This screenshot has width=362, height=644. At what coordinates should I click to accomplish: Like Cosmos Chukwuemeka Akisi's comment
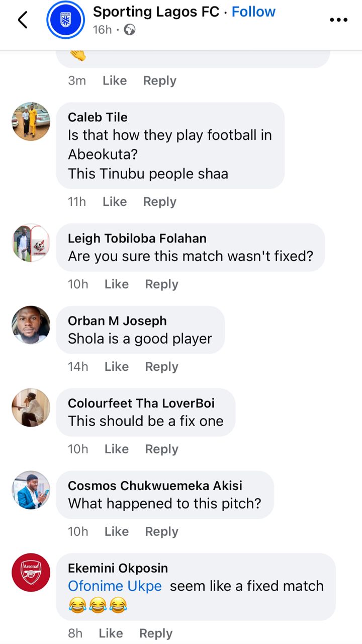[x=117, y=532]
